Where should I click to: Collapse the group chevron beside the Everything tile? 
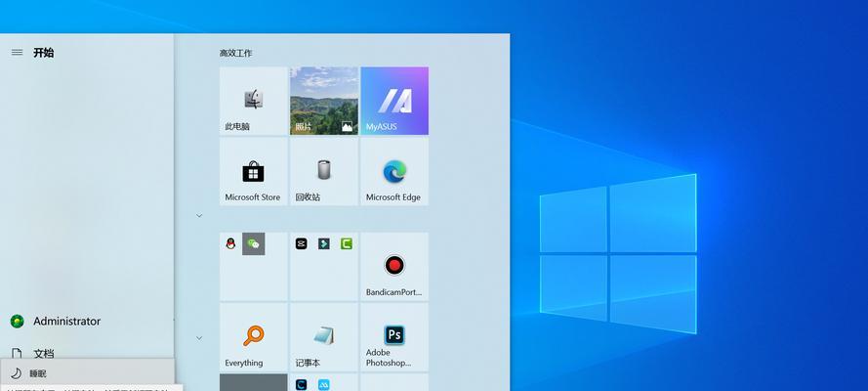pyautogui.click(x=199, y=338)
